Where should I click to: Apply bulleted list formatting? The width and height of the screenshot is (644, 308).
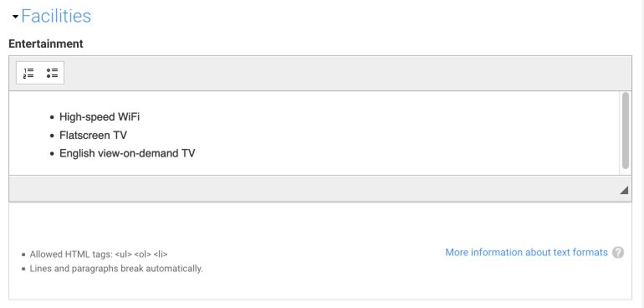[52, 73]
